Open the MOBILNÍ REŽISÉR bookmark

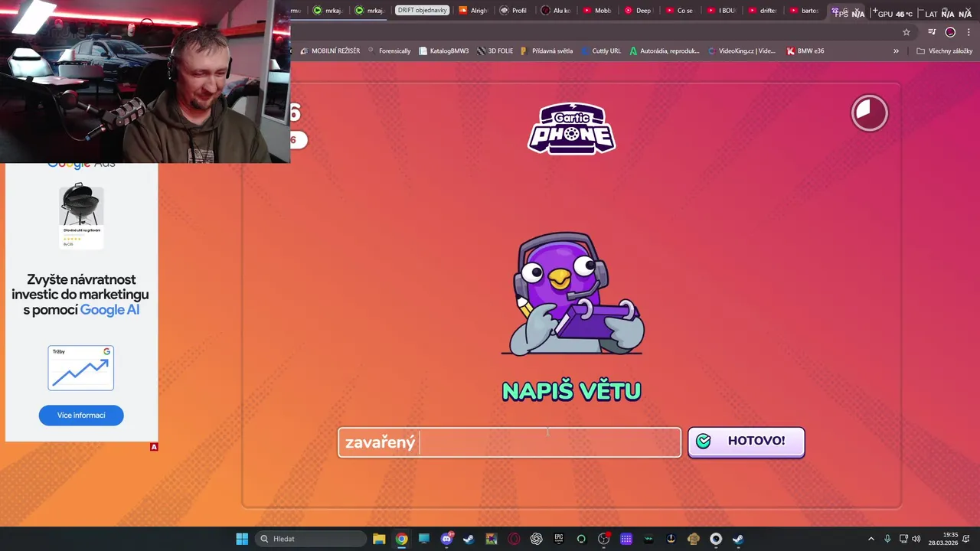(330, 51)
